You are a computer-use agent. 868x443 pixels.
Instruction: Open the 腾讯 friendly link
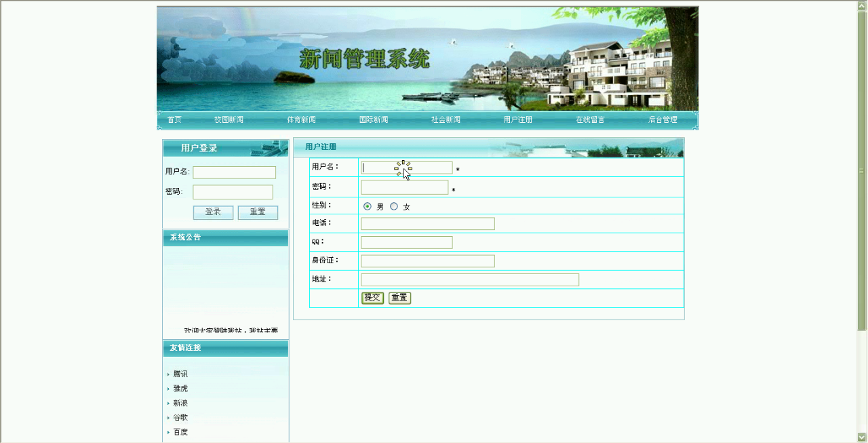tap(180, 374)
